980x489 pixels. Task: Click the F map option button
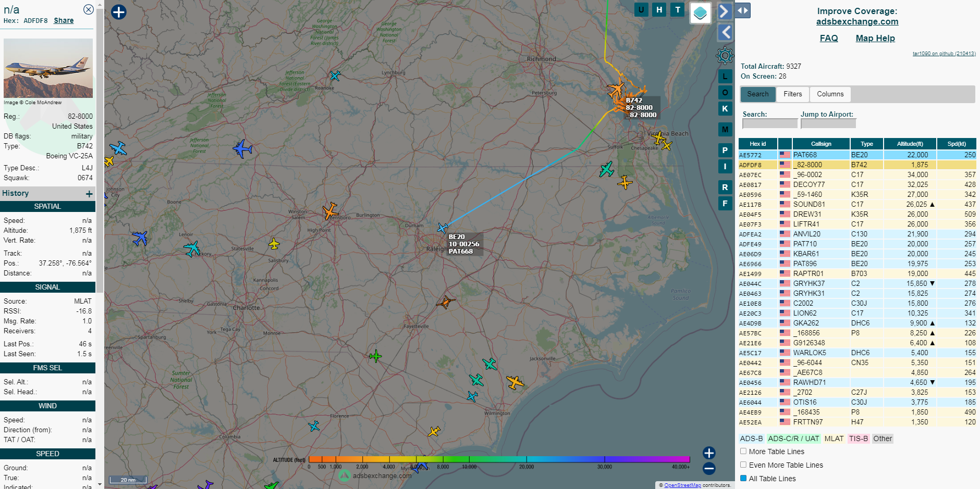(x=725, y=203)
